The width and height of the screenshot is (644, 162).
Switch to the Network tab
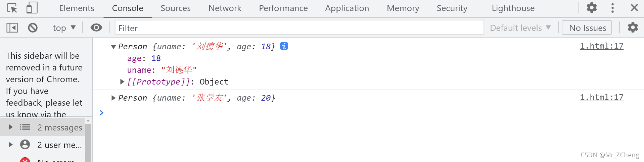pyautogui.click(x=225, y=8)
